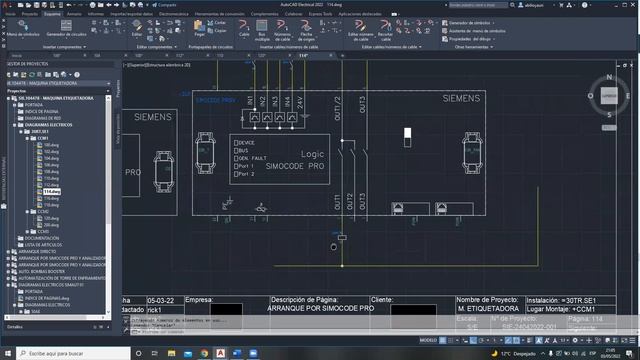
Task: Click the project tree vertical scrollbar
Action: (x=108, y=204)
